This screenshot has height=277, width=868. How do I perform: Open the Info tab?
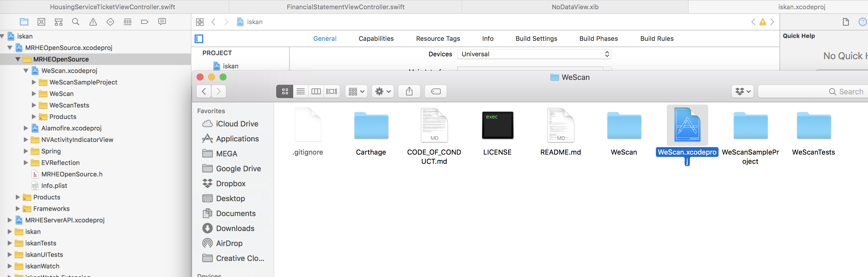click(488, 39)
